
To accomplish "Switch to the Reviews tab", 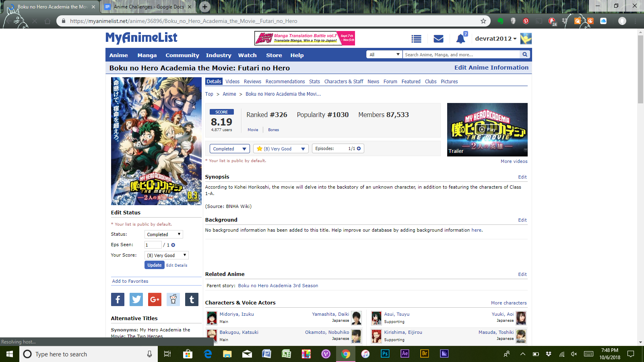I will click(252, 82).
